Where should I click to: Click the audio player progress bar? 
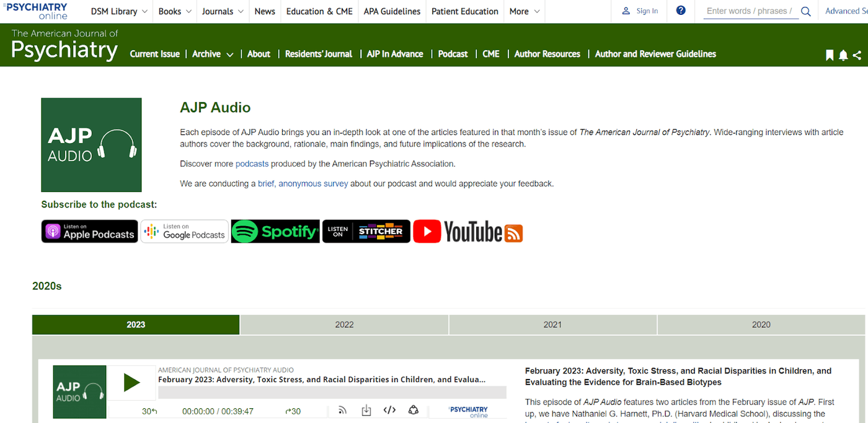pos(332,393)
